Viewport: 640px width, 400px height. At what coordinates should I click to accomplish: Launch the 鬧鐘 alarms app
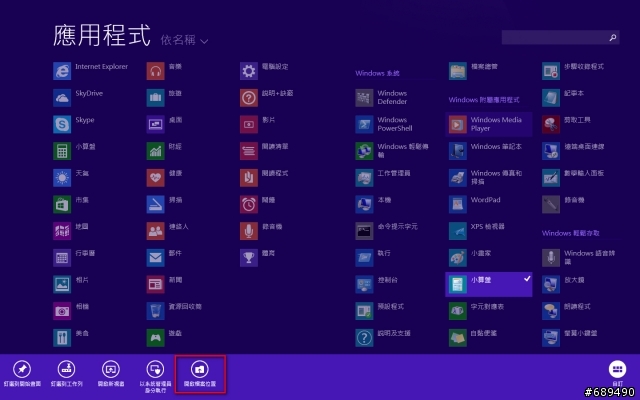click(258, 204)
